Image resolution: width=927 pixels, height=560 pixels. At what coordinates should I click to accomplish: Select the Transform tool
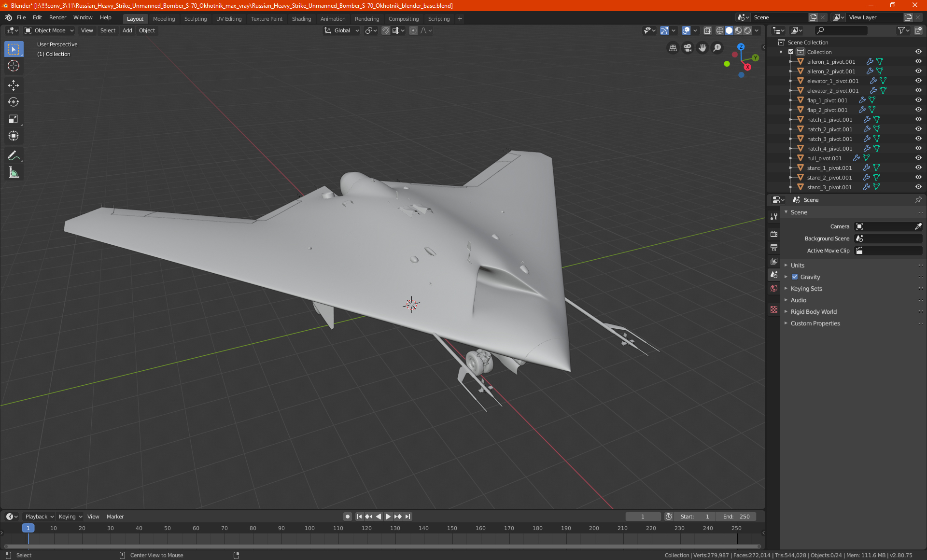point(14,136)
